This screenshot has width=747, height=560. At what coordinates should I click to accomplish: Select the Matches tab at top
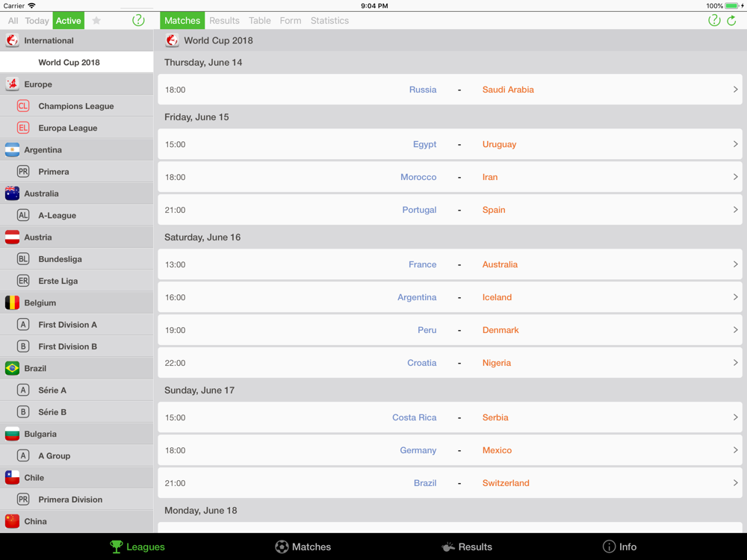pyautogui.click(x=182, y=20)
